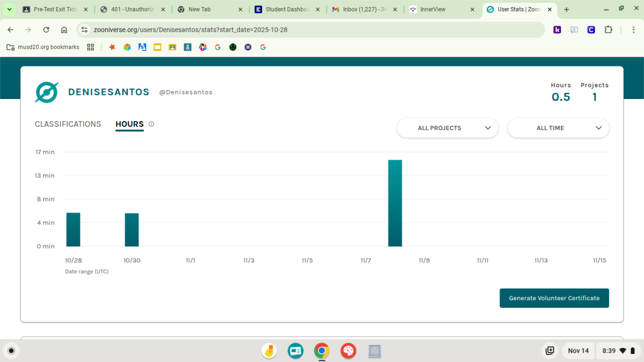The width and height of the screenshot is (644, 362).
Task: Expand the ALL PROJECTS dropdown
Action: [x=448, y=128]
